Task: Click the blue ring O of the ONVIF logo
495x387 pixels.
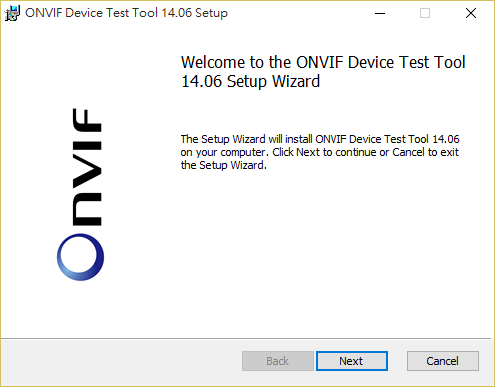Action: click(x=80, y=257)
